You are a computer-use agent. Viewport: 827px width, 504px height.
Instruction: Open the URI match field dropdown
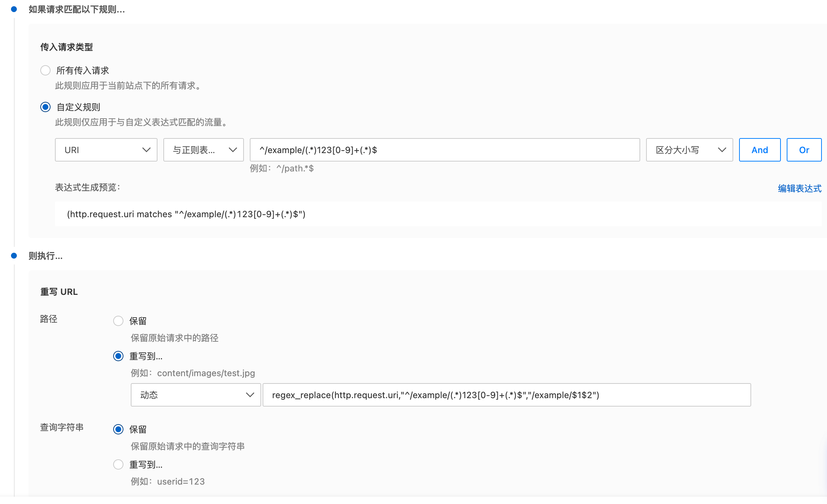point(106,150)
